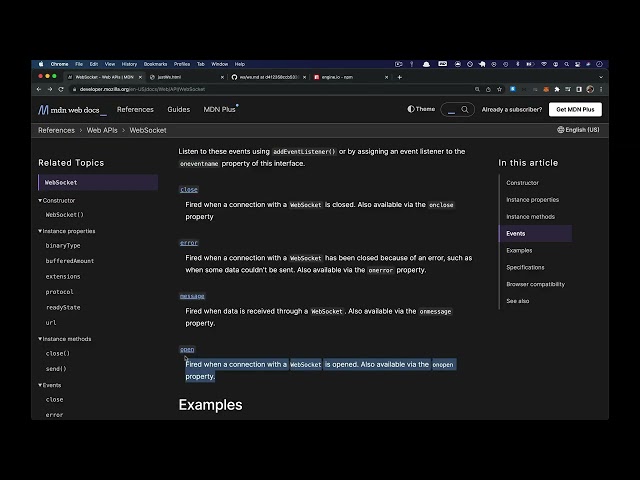Image resolution: width=640 pixels, height=480 pixels.
Task: Collapse the Instance properties section
Action: (67, 231)
